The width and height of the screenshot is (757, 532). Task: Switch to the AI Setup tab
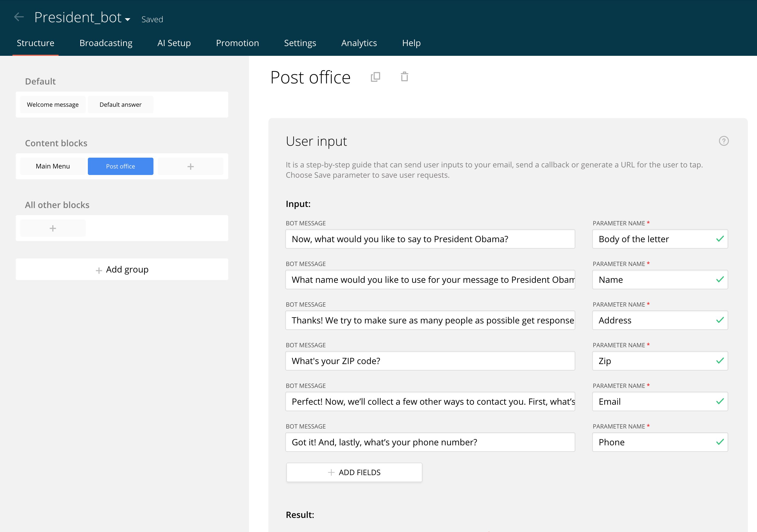click(174, 43)
